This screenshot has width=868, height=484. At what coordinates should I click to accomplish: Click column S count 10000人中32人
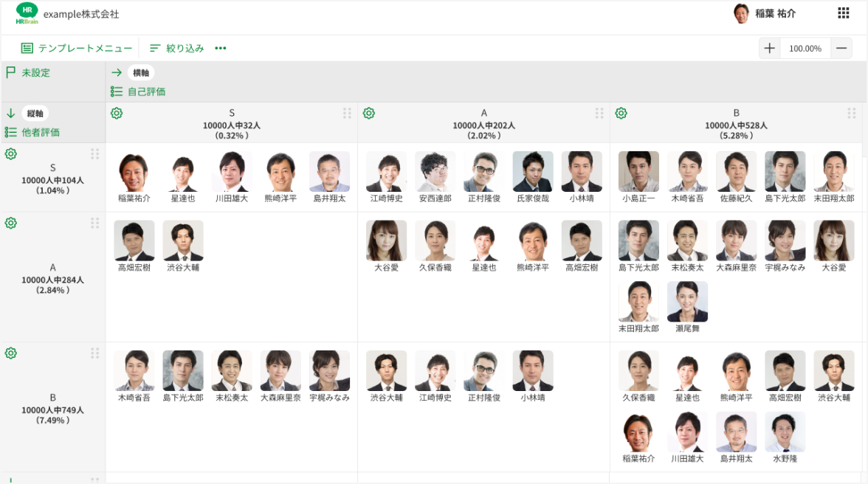[x=232, y=125]
